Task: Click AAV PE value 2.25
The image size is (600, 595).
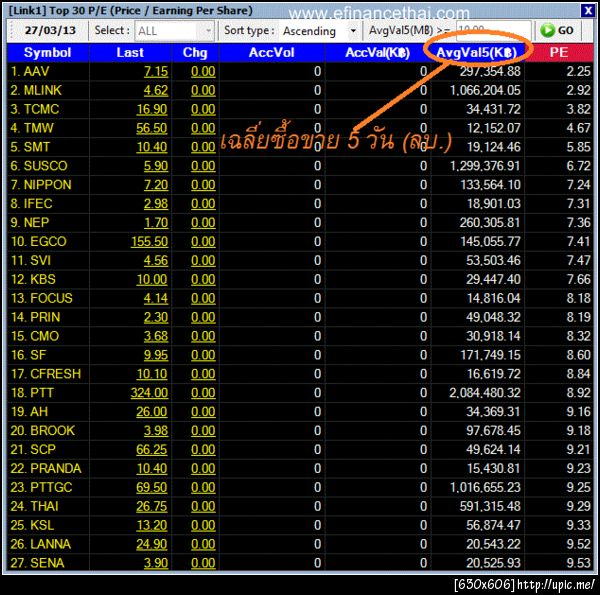Action: (579, 72)
